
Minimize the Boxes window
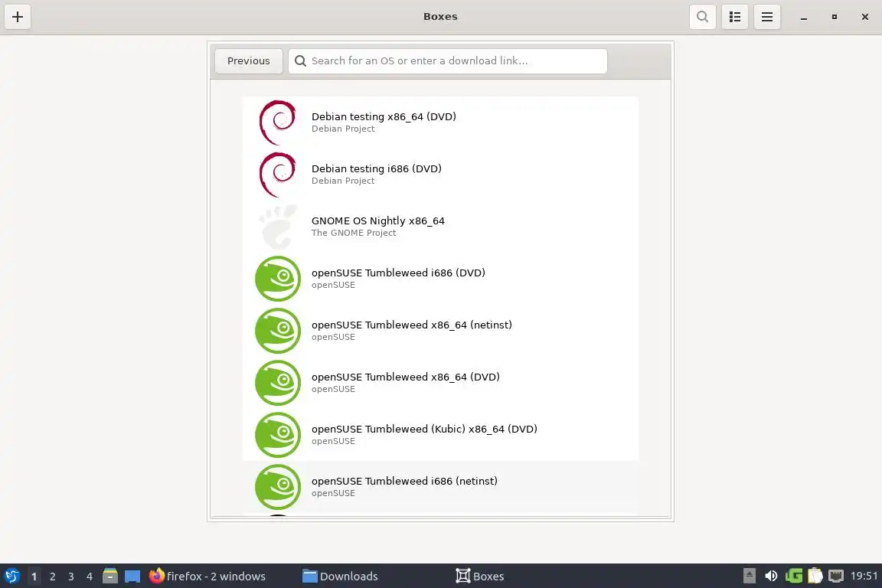coord(804,18)
